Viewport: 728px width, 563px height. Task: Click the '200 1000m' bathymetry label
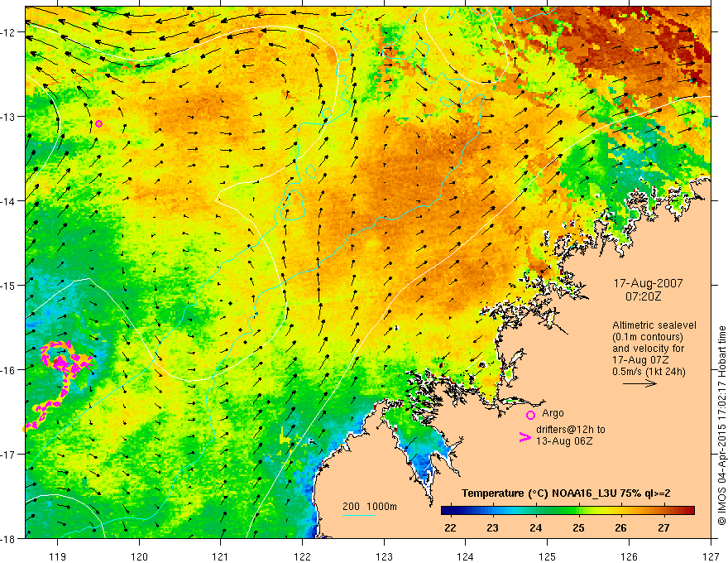click(370, 507)
